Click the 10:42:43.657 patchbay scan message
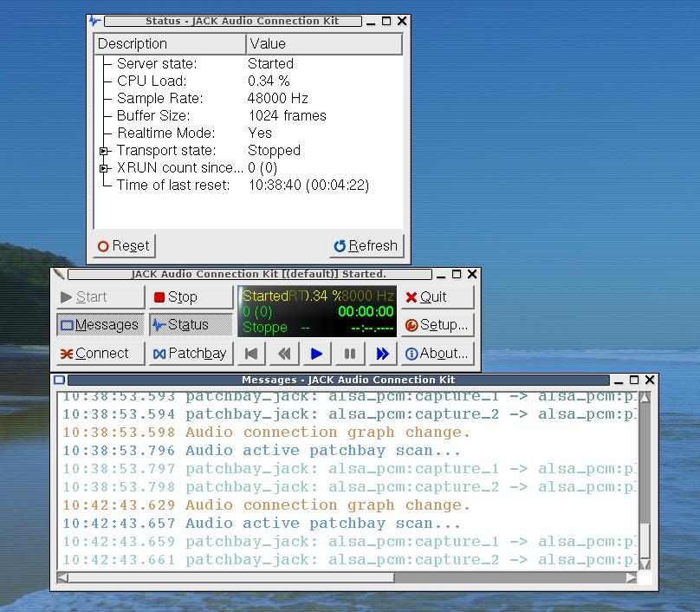Image resolution: width=700 pixels, height=612 pixels. coord(262,523)
